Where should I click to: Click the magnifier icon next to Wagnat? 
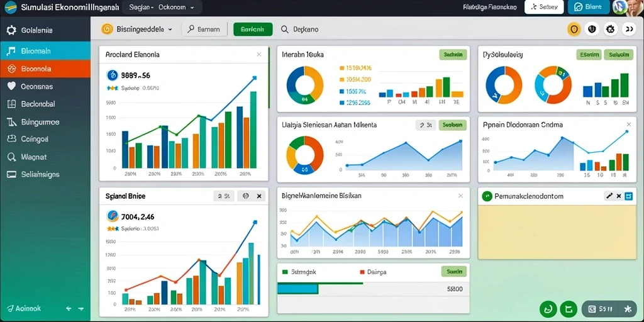tap(11, 157)
